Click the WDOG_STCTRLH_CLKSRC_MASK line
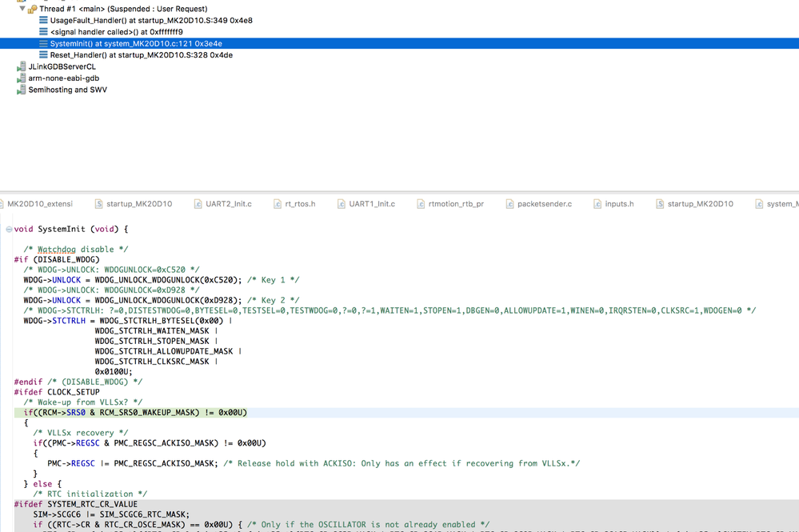 coord(156,362)
